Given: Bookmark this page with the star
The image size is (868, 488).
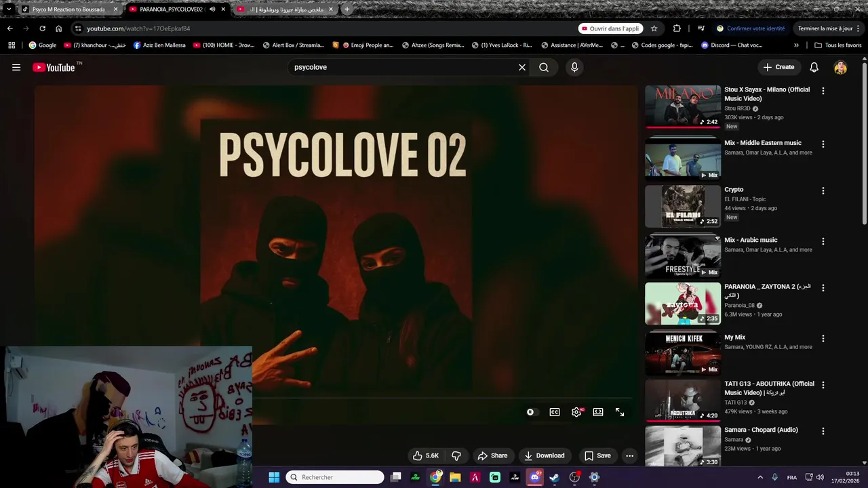Looking at the screenshot, I should click(x=654, y=28).
